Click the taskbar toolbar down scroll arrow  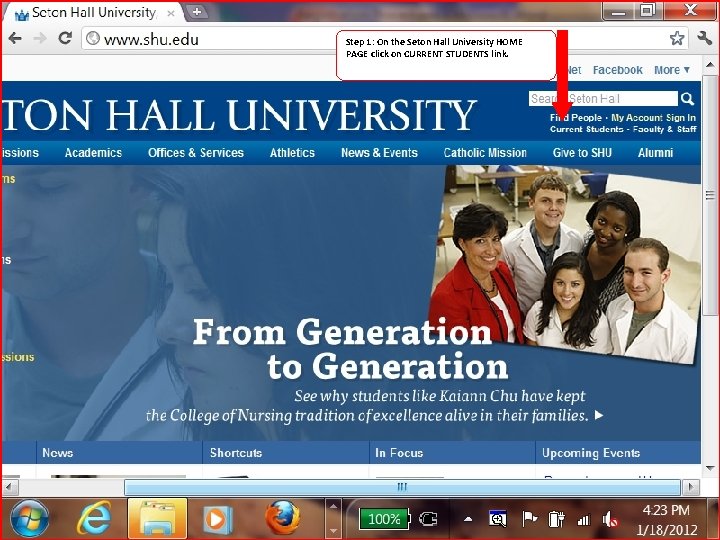point(333,531)
